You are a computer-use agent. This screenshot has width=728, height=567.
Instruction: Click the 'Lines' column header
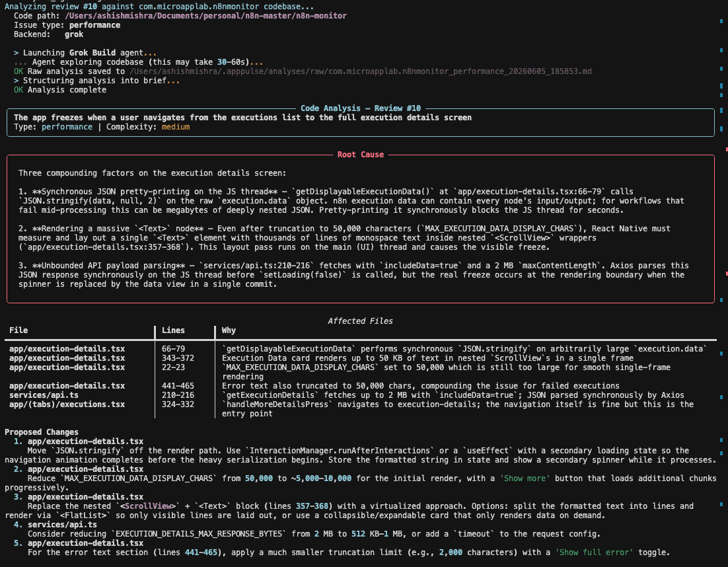click(x=173, y=330)
